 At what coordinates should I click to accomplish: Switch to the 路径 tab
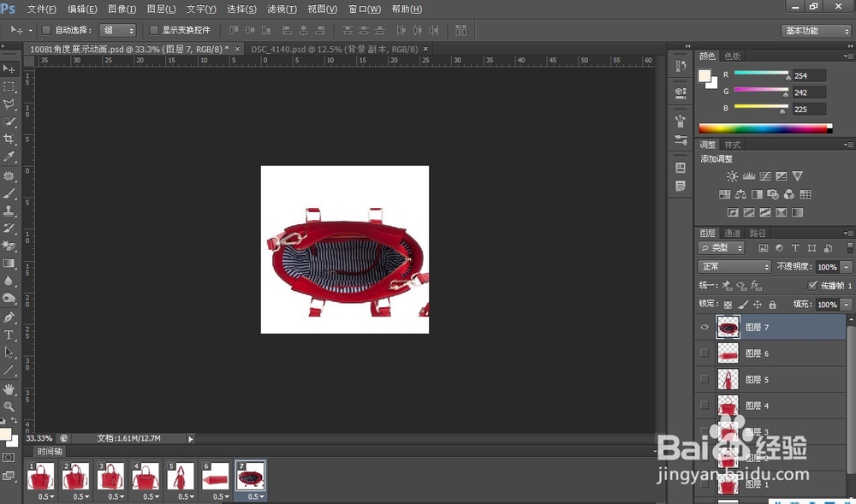[x=758, y=234]
